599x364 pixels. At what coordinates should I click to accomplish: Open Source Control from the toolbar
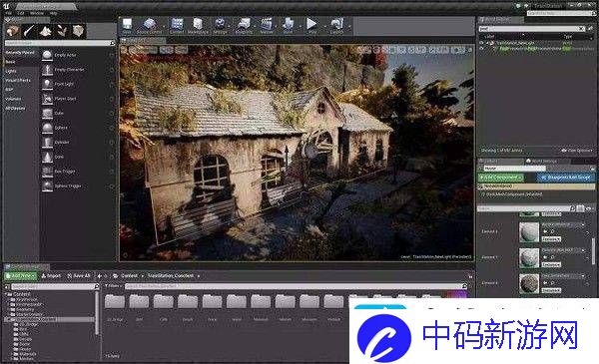click(x=150, y=24)
